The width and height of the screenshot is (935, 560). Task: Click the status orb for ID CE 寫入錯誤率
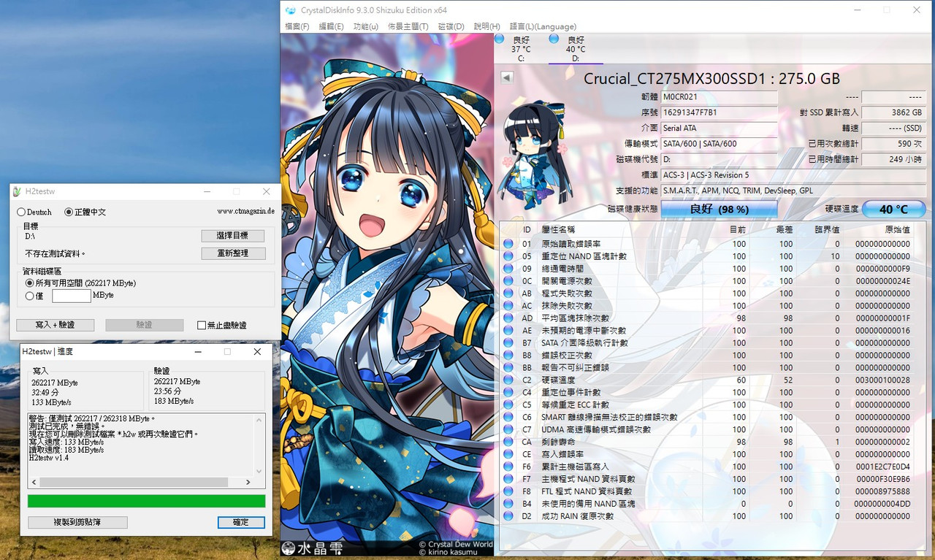coord(508,454)
